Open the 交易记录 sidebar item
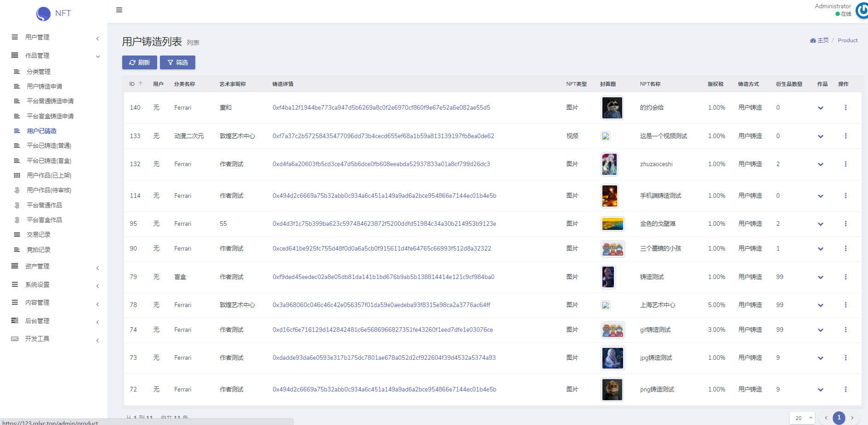 pos(39,235)
